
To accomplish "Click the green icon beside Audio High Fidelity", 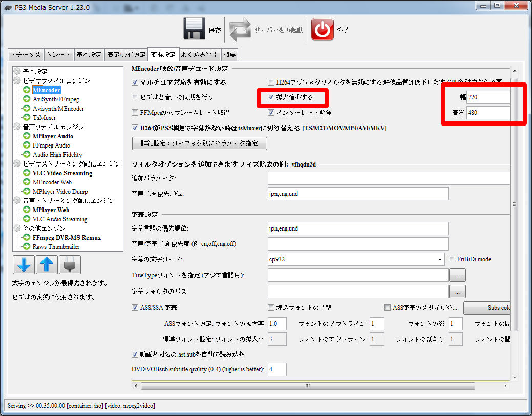I will (27, 154).
